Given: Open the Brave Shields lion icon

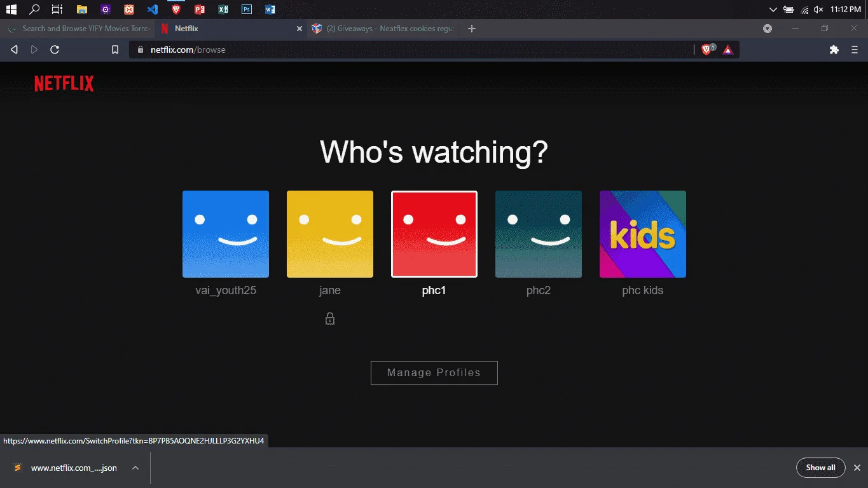Looking at the screenshot, I should click(x=707, y=50).
